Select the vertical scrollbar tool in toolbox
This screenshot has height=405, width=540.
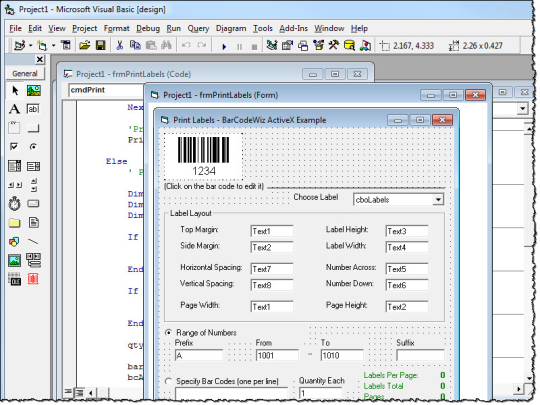pyautogui.click(x=33, y=185)
